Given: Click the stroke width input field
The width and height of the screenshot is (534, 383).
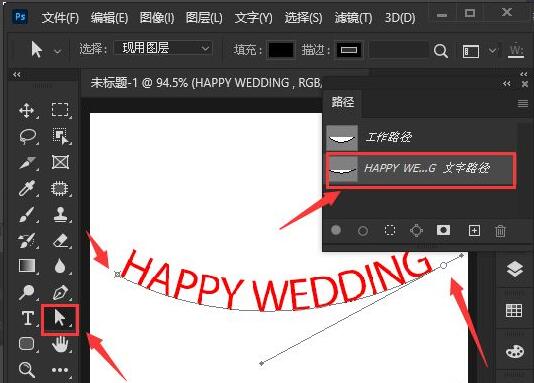Looking at the screenshot, I should 398,50.
